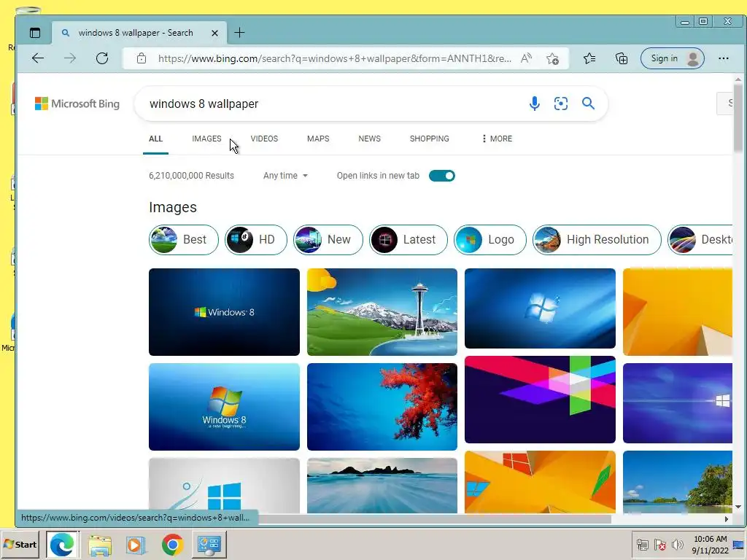This screenshot has width=747, height=560.
Task: View site information lock icon
Action: click(141, 58)
